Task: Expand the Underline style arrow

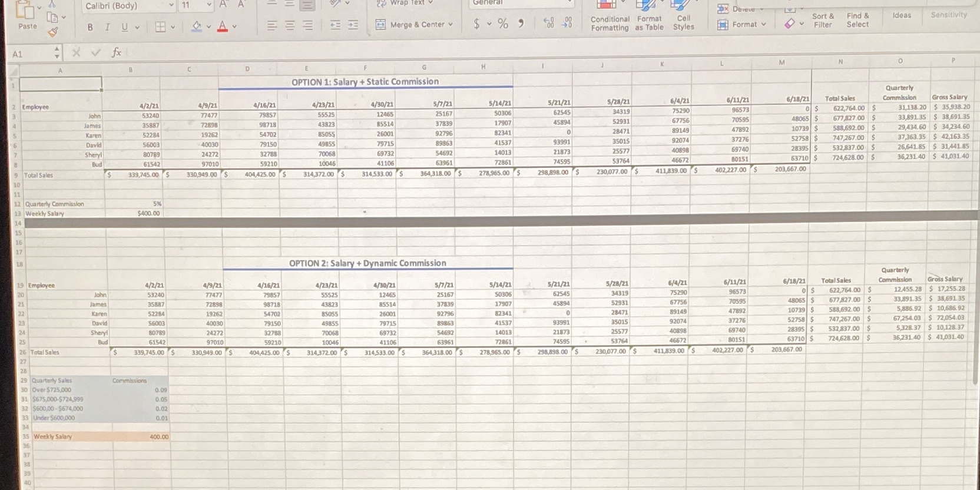Action: click(137, 27)
